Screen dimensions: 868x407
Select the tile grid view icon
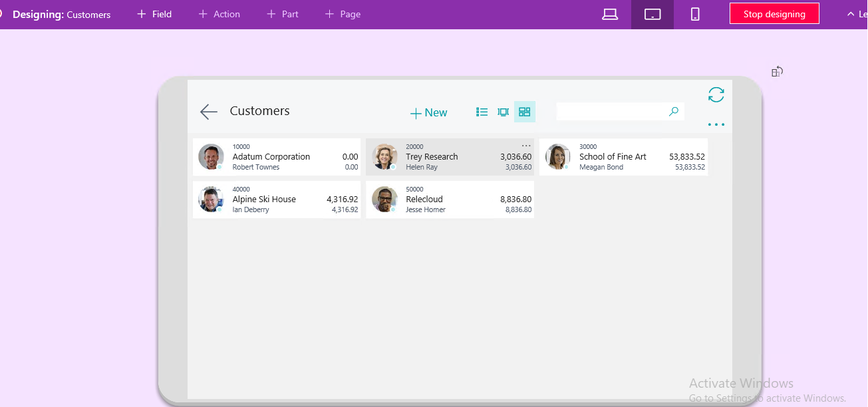[525, 112]
